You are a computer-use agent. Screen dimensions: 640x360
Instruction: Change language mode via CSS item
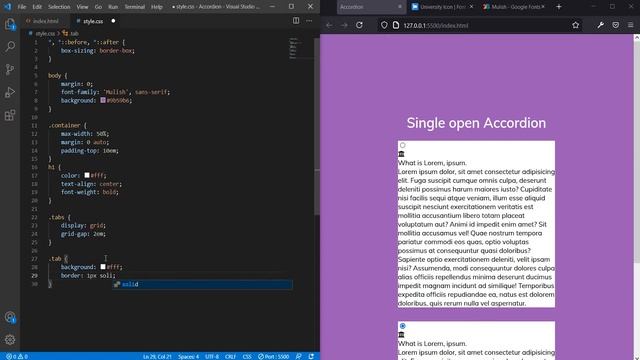(247, 356)
